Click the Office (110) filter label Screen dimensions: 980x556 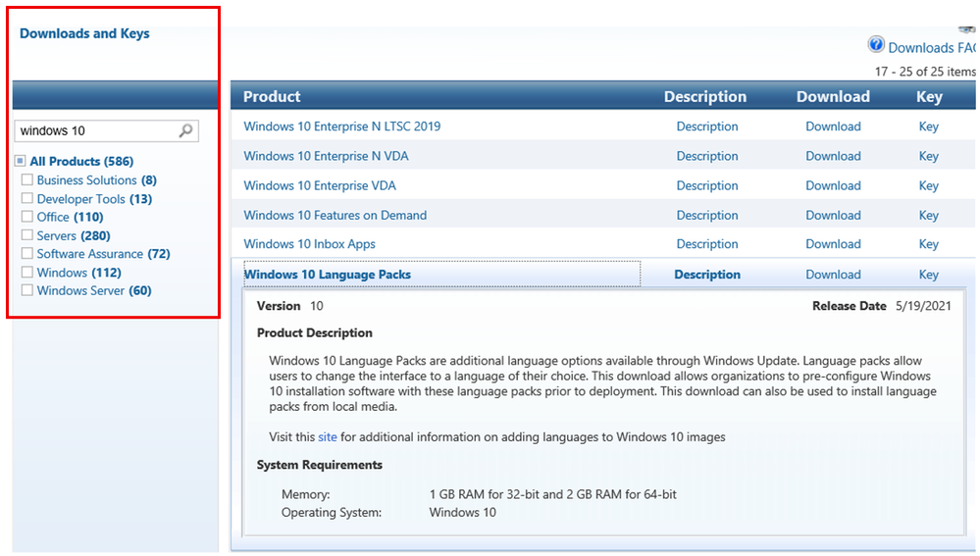pos(70,217)
